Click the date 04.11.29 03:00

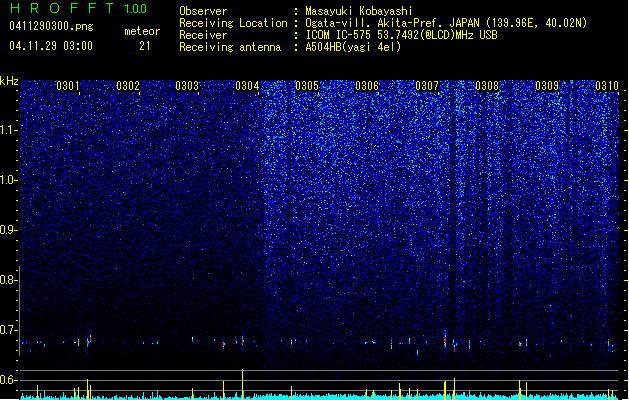pos(51,46)
